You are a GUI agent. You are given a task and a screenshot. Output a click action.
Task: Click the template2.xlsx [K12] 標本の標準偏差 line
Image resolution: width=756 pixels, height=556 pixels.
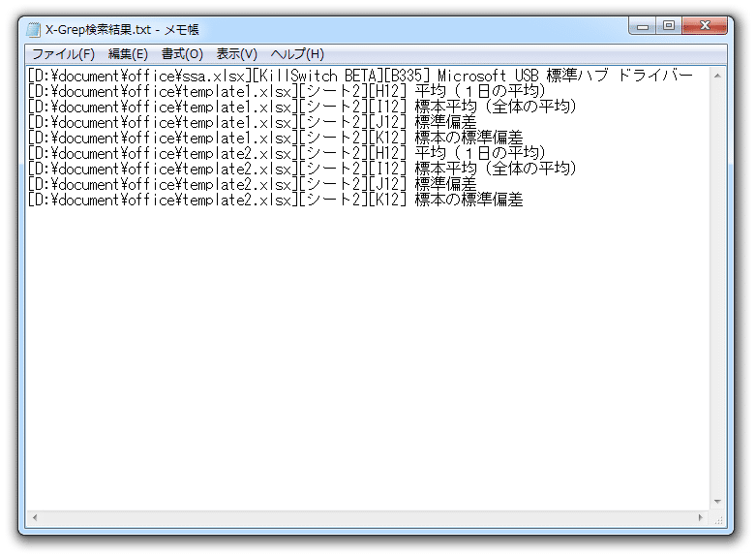point(275,200)
